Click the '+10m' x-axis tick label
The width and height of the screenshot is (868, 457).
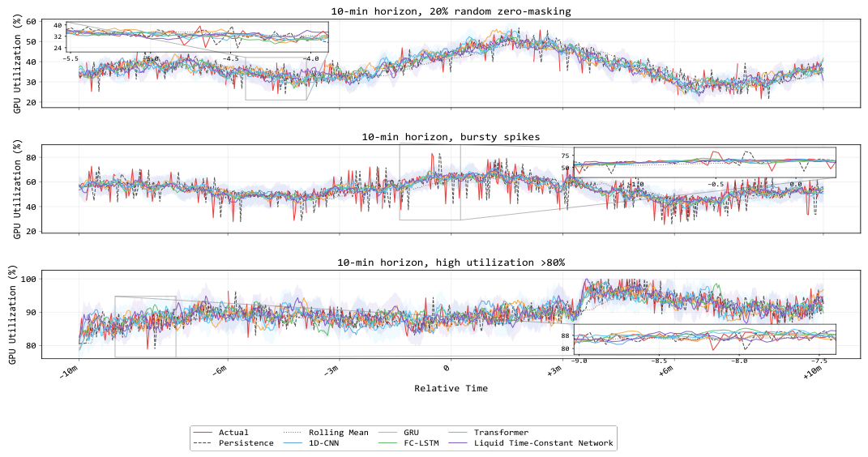pyautogui.click(x=813, y=372)
